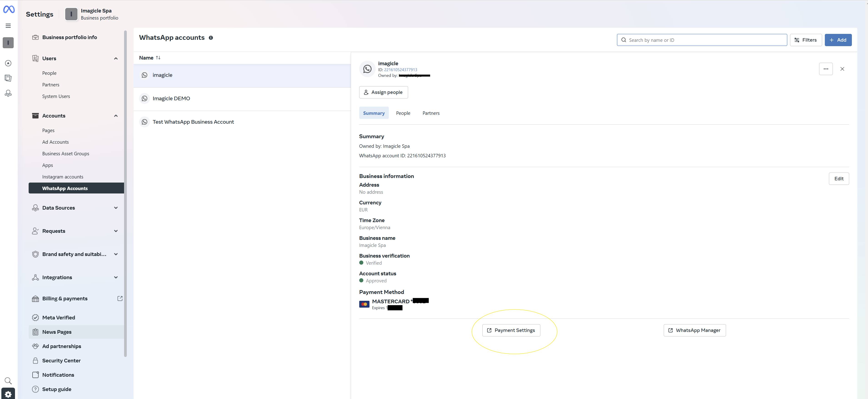The height and width of the screenshot is (399, 868).
Task: Close the imagicle account details panel
Action: 842,69
